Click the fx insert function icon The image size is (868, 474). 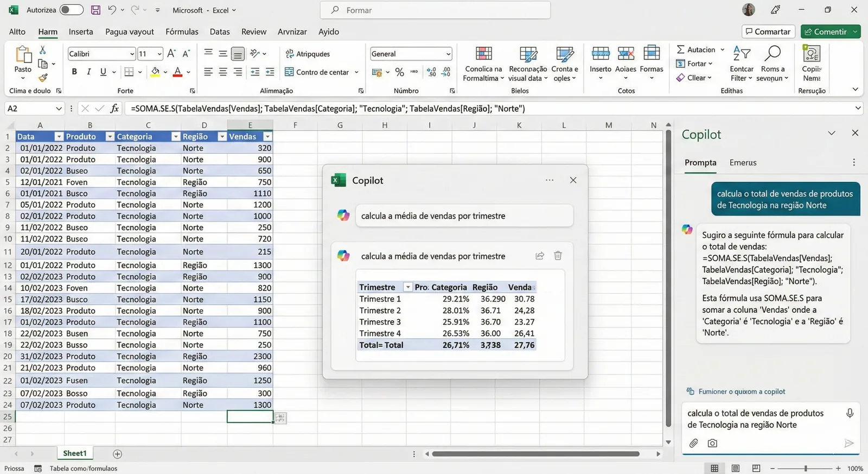coord(114,109)
